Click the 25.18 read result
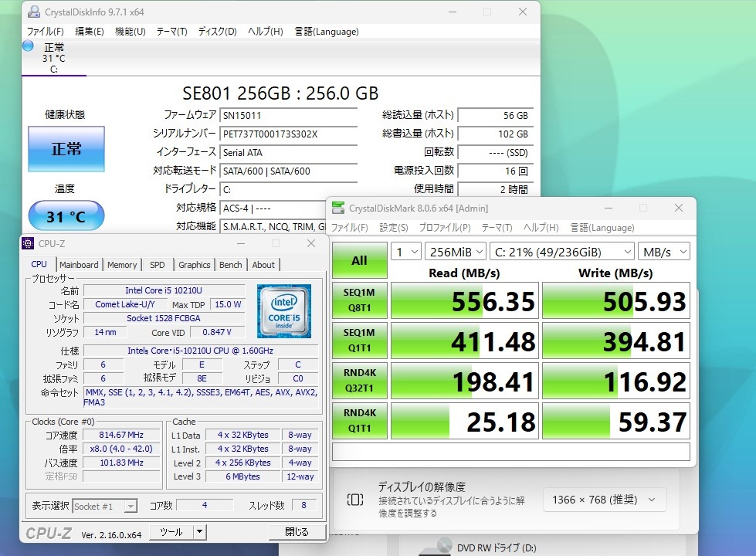 464,421
